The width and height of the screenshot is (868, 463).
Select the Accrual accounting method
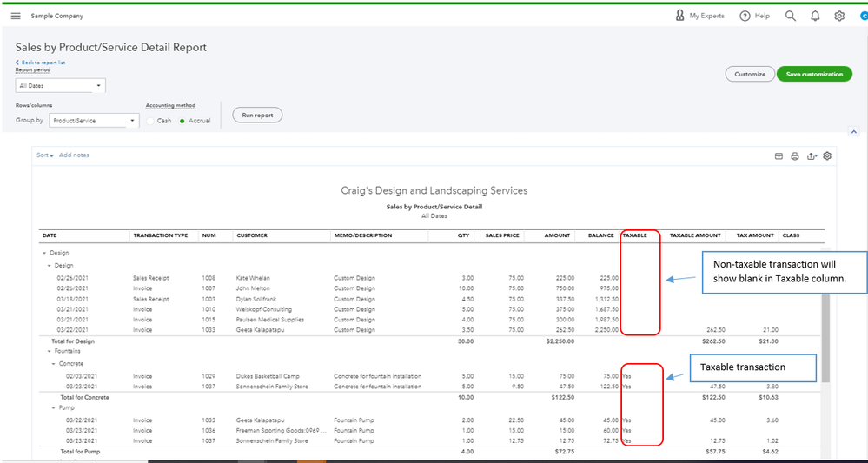182,121
